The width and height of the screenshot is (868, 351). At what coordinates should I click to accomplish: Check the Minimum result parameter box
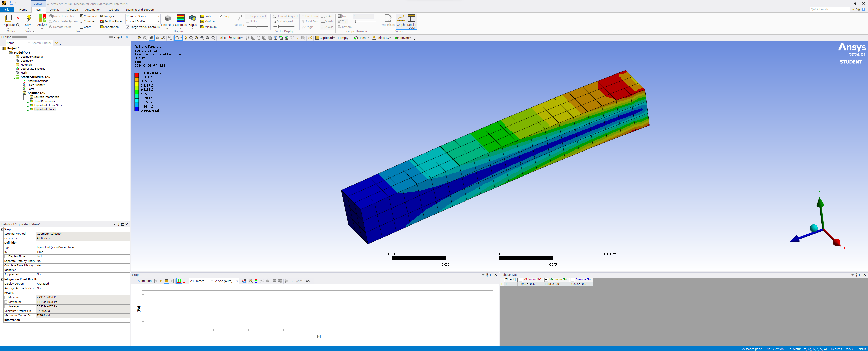pyautogui.click(x=6, y=297)
